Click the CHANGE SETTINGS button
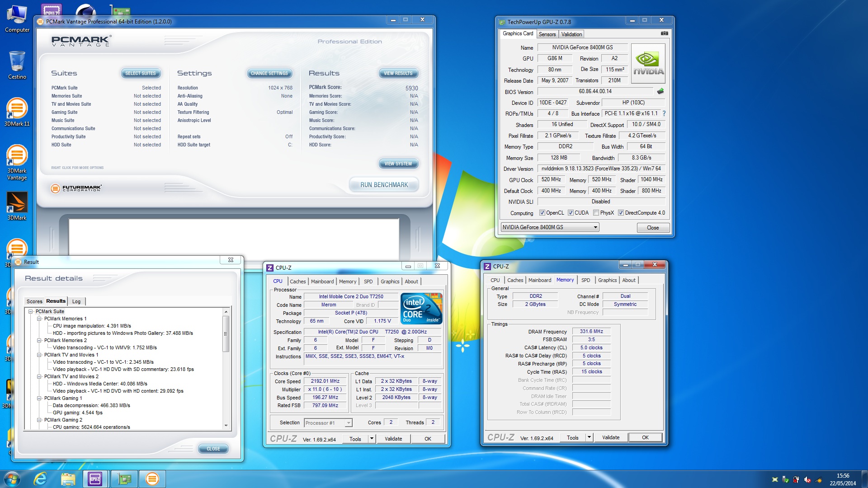 tap(269, 73)
